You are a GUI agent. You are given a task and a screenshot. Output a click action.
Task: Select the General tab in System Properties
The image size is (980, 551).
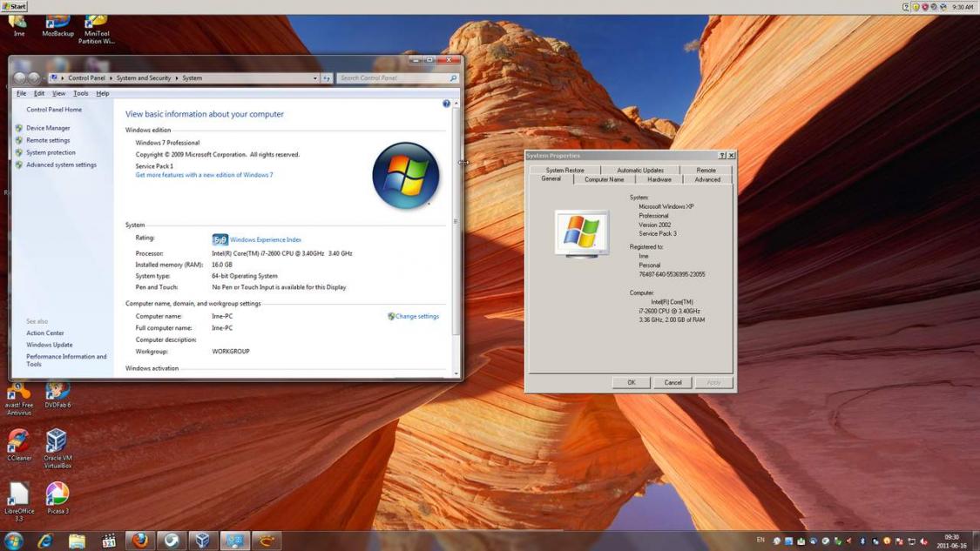pos(551,178)
